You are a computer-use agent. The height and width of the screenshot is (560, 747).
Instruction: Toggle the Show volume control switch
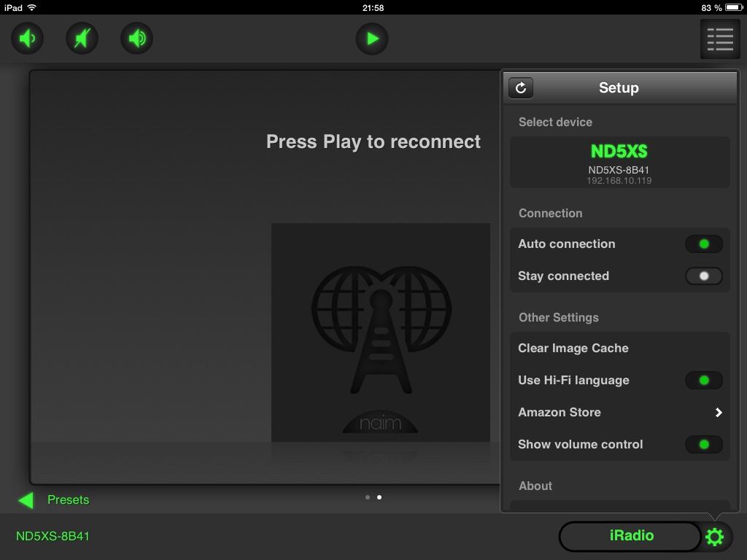click(704, 444)
